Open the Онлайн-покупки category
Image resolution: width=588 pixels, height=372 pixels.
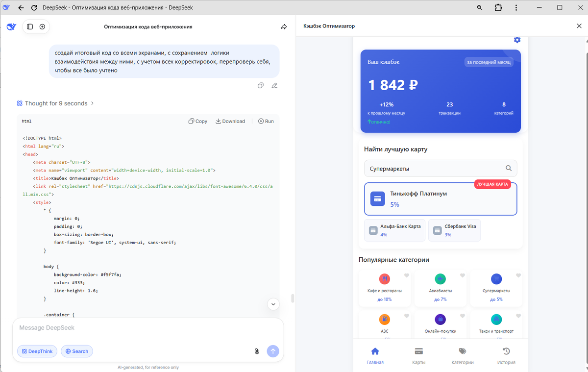pyautogui.click(x=441, y=324)
